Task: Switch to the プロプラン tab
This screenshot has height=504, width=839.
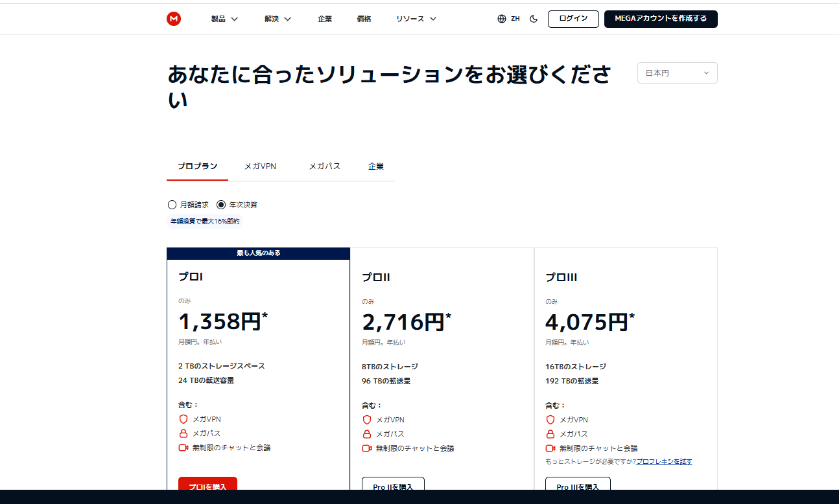Action: point(198,166)
